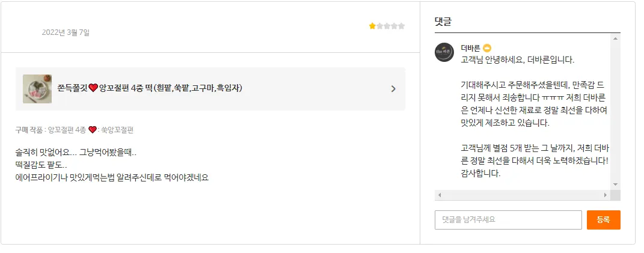
Task: Select the 댓글 section header
Action: point(443,22)
